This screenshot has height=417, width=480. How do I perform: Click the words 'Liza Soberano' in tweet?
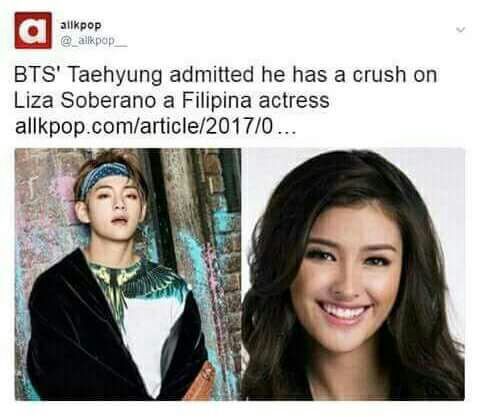tap(85, 100)
